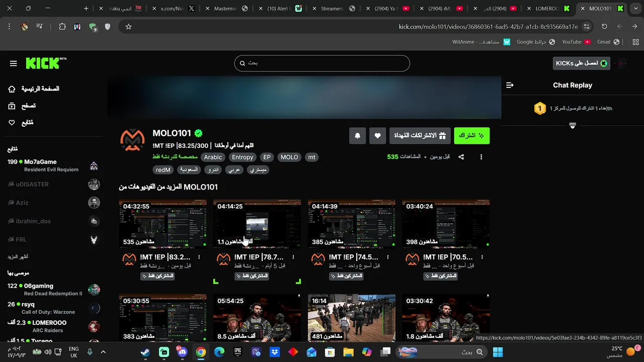Click the Windows Start button
644x362 pixels.
(x=498, y=352)
